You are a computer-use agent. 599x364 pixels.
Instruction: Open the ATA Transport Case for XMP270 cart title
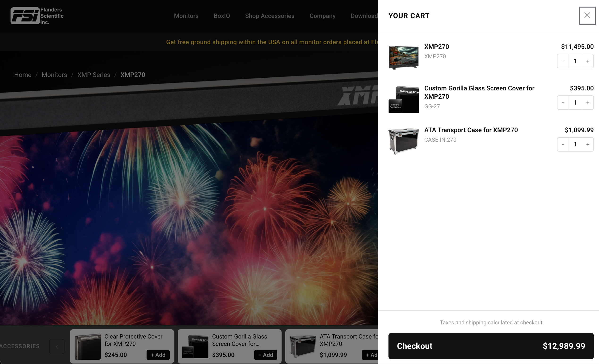pos(471,130)
